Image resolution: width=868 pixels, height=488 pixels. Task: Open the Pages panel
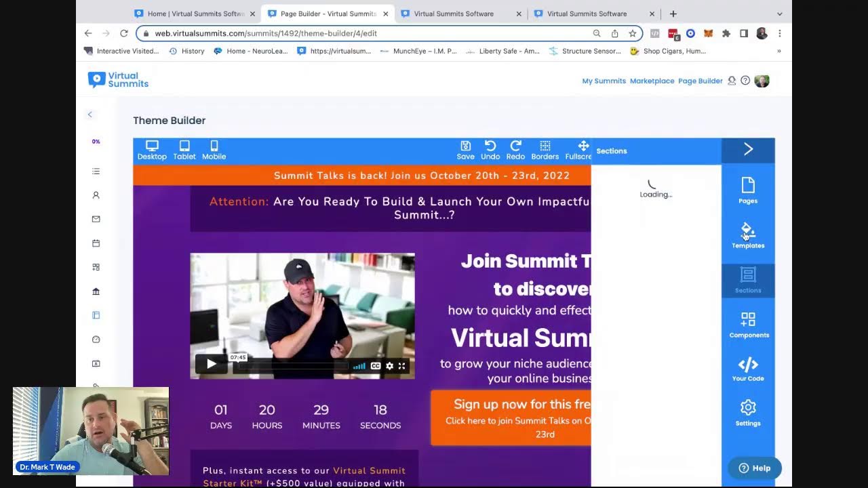coord(748,190)
